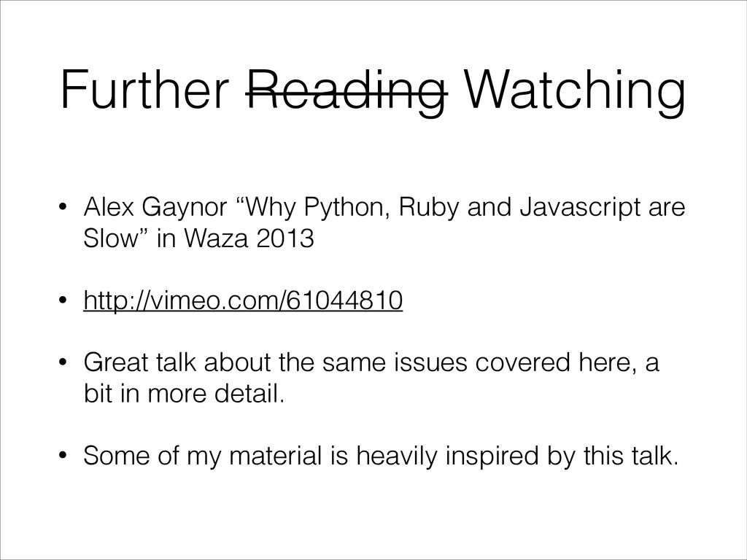Click the bullet before "Some of my material"

[62, 456]
